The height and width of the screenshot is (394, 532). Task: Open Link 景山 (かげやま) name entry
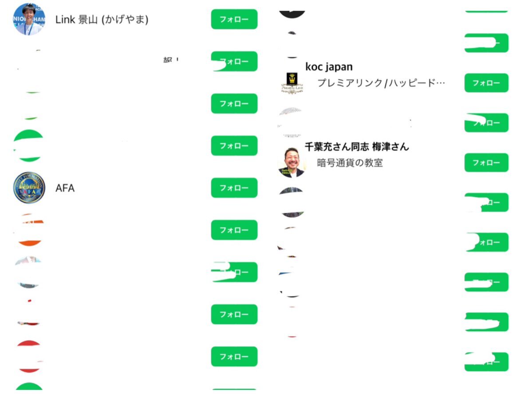point(102,20)
